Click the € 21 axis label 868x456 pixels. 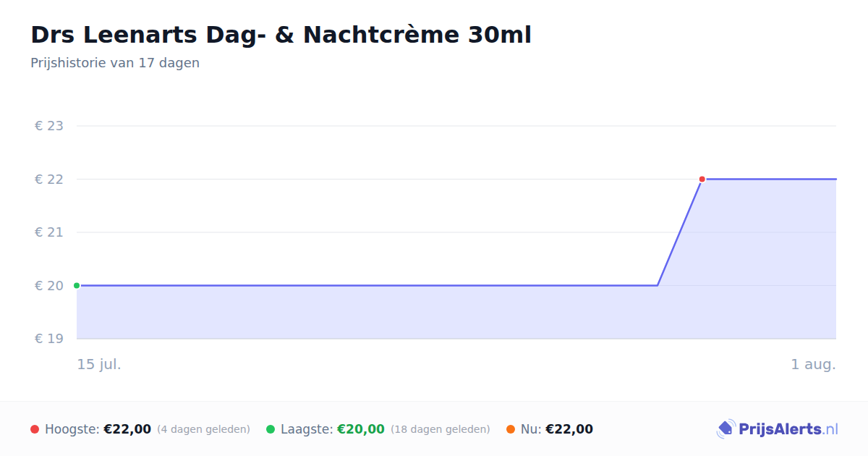[49, 232]
